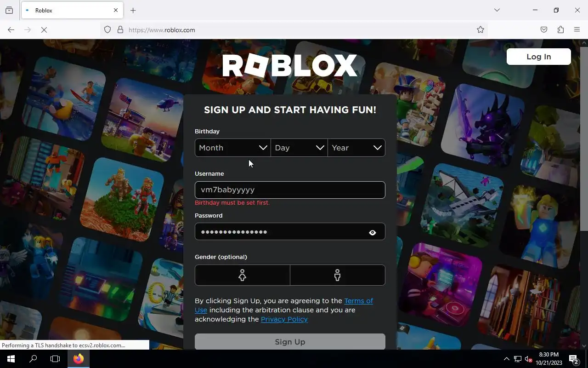588x368 pixels.
Task: Show hidden system tray icons
Action: click(x=506, y=359)
